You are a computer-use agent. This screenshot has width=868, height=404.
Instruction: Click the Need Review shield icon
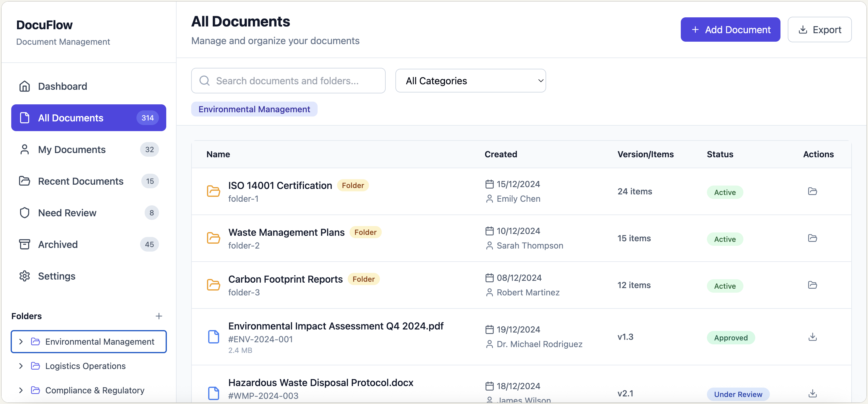click(x=24, y=212)
